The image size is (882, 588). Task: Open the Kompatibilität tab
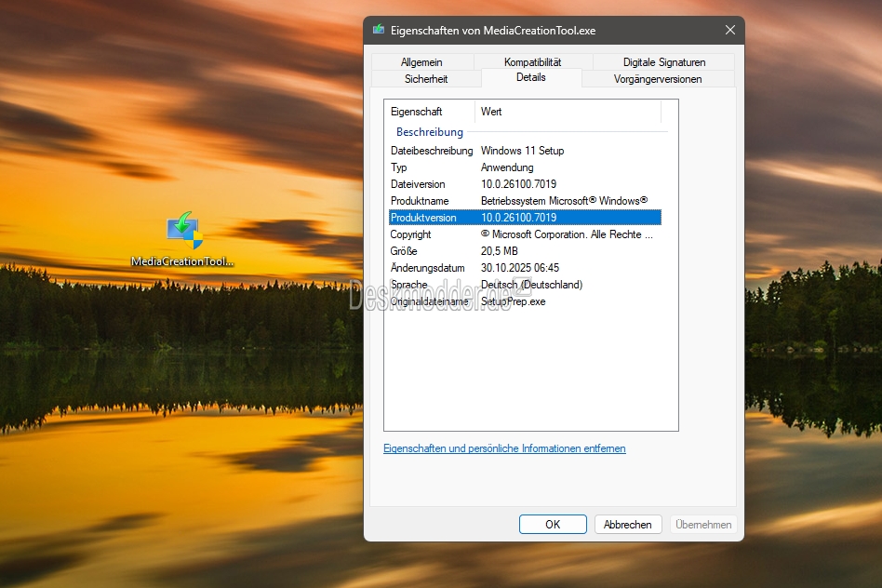[x=532, y=62]
